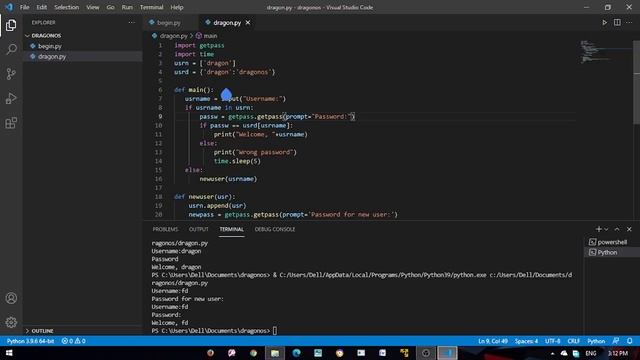Viewport: 640px width, 360px height.
Task: Open the Terminal menu
Action: click(151, 7)
